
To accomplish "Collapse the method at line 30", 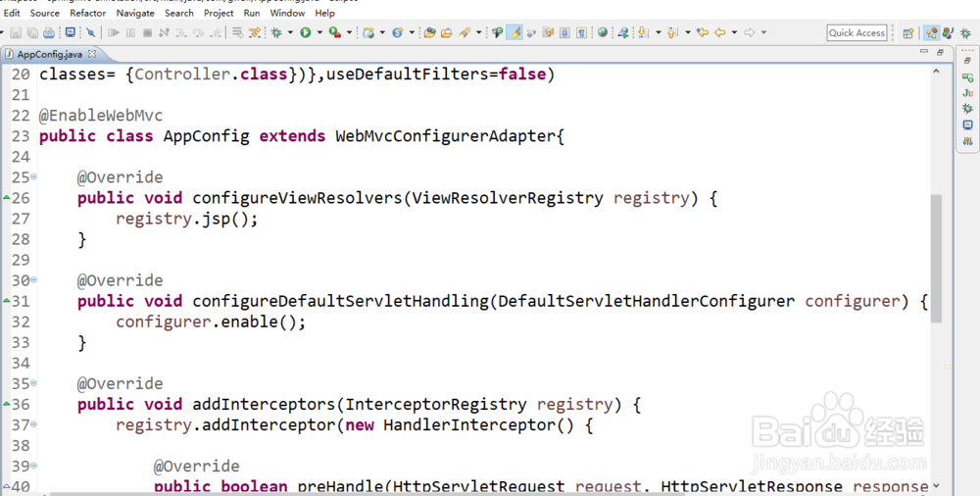I will point(33,280).
